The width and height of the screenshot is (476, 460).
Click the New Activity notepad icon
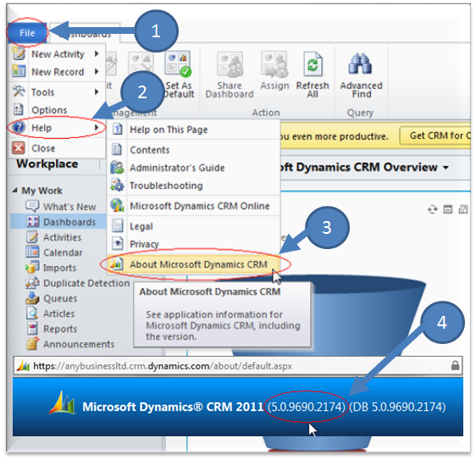(x=19, y=53)
